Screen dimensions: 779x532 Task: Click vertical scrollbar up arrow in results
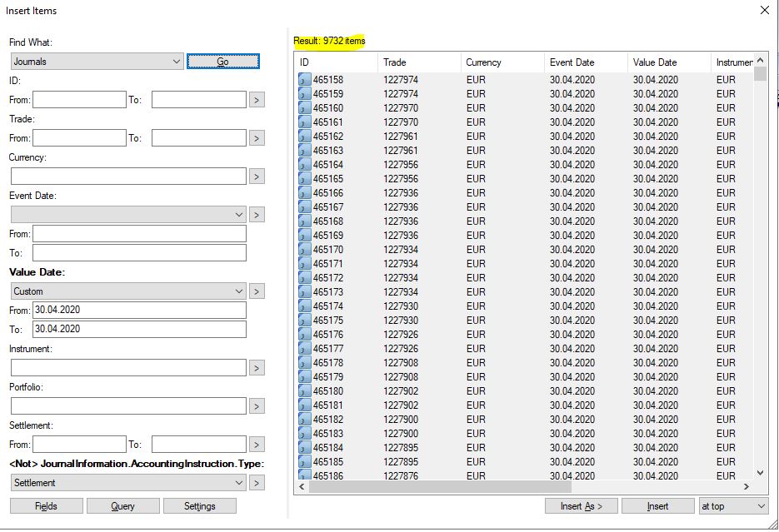(760, 60)
